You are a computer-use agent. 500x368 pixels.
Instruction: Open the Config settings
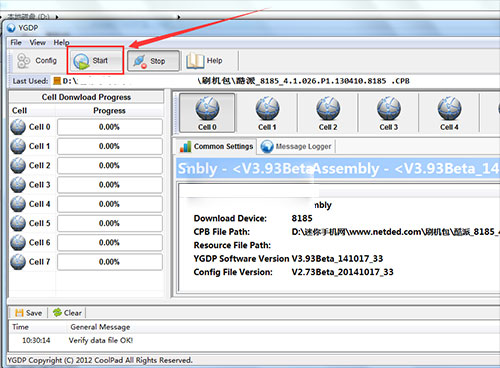tap(37, 61)
